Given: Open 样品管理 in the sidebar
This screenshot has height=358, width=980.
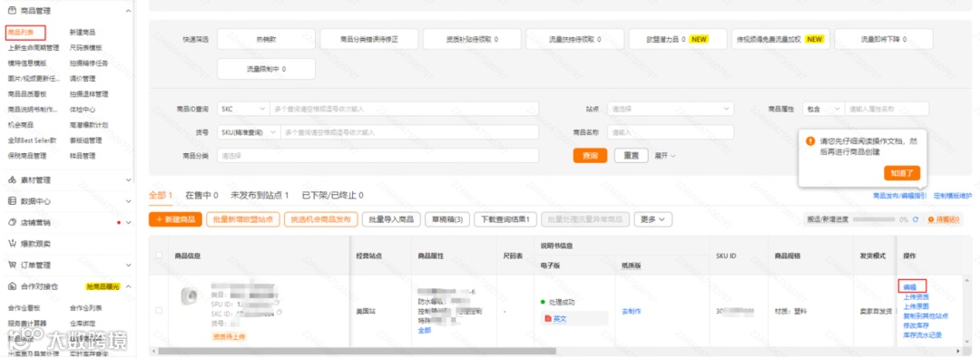Looking at the screenshot, I should click(x=83, y=156).
